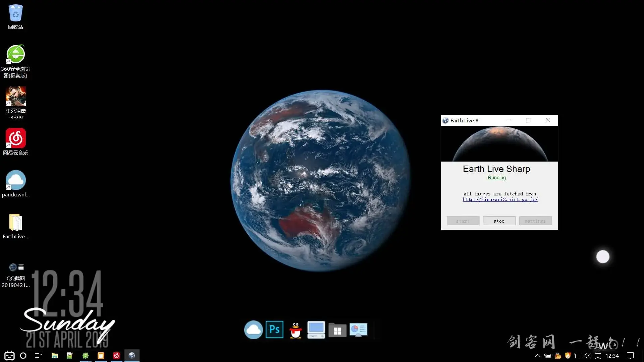Select the 网易云音乐 desktop shortcut
Screen dimensions: 644x362
coord(15,142)
